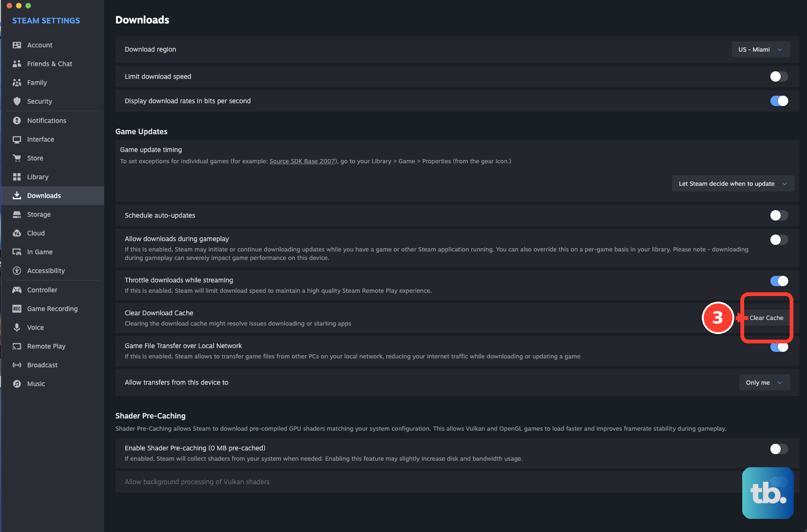Viewport: 807px width, 532px height.
Task: Click the Downloads arrow icon
Action: 17,196
